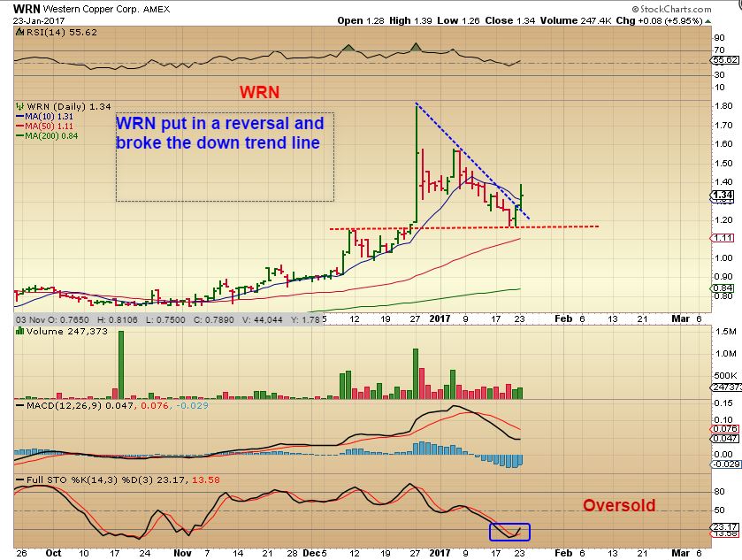Click the 500K volume axis label

click(725, 376)
